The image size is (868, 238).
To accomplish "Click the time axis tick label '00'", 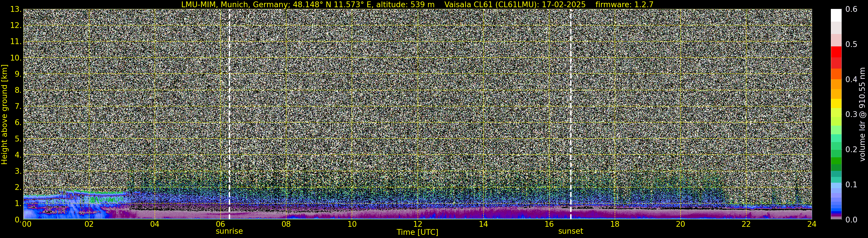I will coord(27,224).
